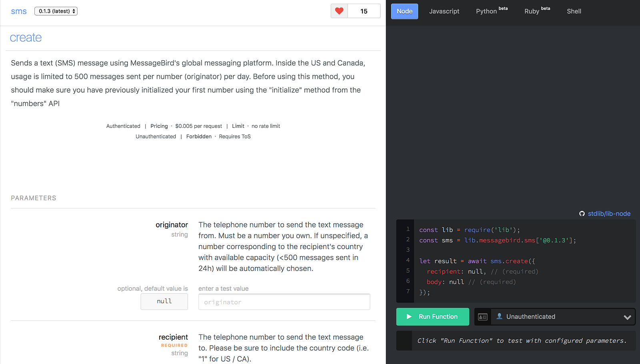
Task: Click the PARAMETERS section heading
Action: pyautogui.click(x=34, y=198)
